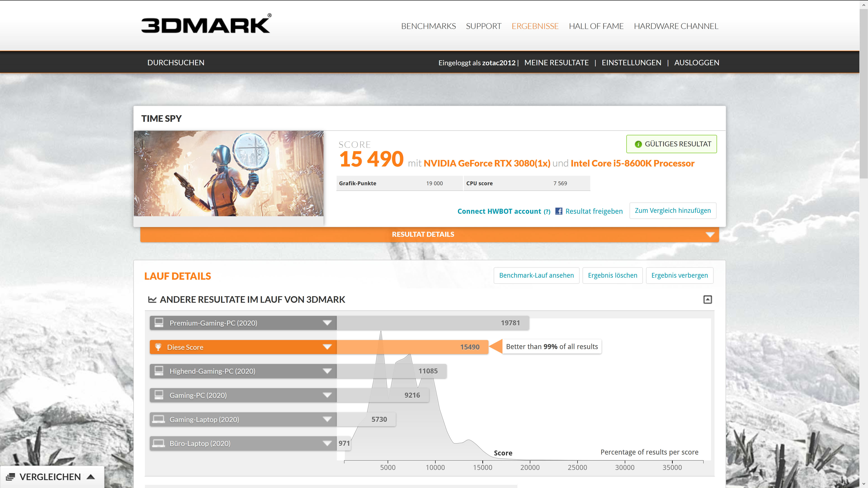Click the Premium-Gaming-PC desktop icon
The image size is (868, 488).
159,323
